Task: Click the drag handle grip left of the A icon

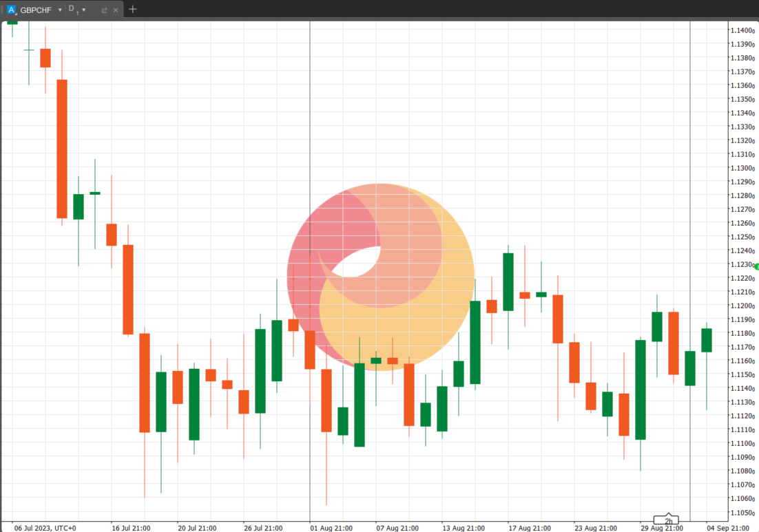Action: coord(3,10)
